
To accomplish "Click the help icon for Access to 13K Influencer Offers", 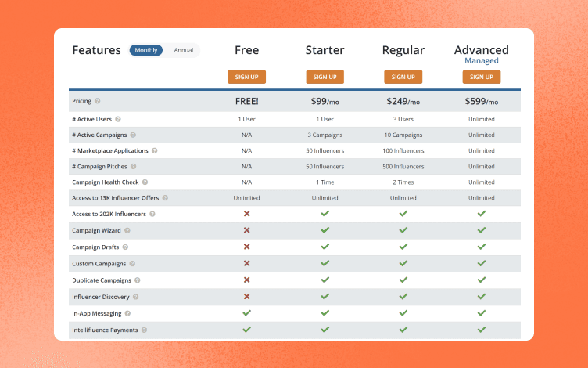I will click(x=166, y=198).
